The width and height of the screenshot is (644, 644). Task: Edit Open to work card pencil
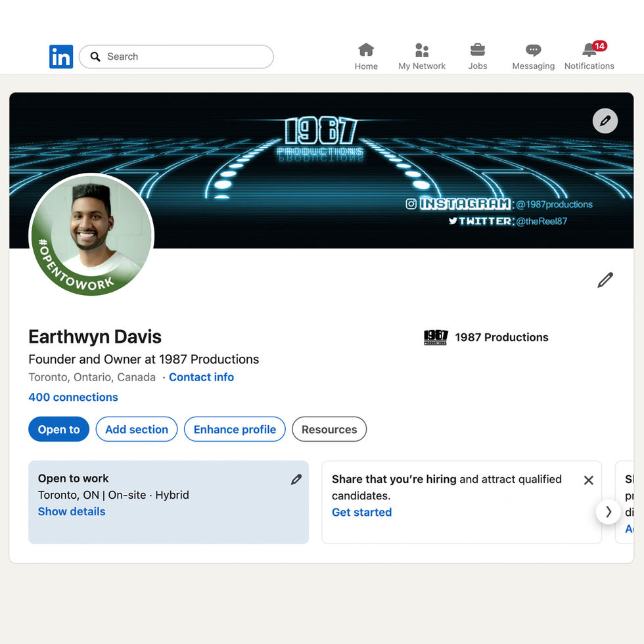coord(296,479)
